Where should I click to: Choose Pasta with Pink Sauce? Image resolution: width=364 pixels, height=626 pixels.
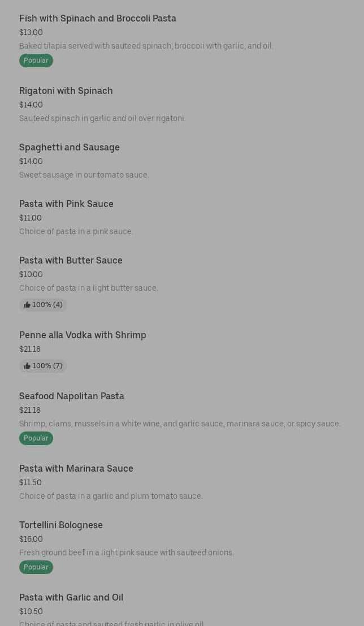(x=66, y=204)
